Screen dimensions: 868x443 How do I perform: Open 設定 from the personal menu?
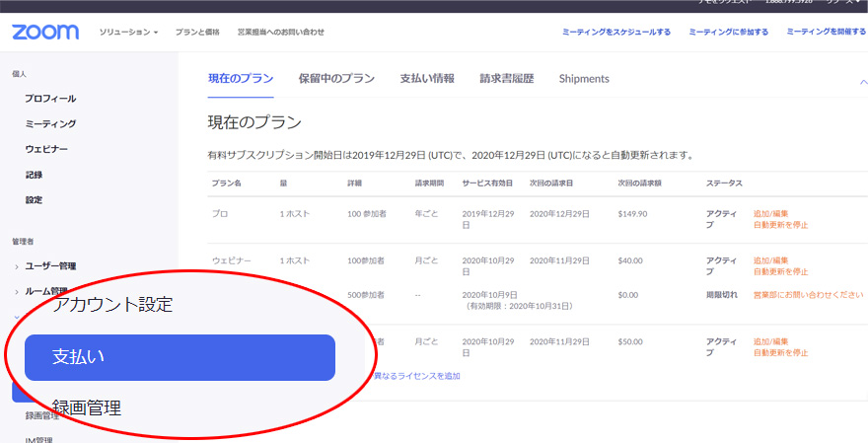[34, 199]
